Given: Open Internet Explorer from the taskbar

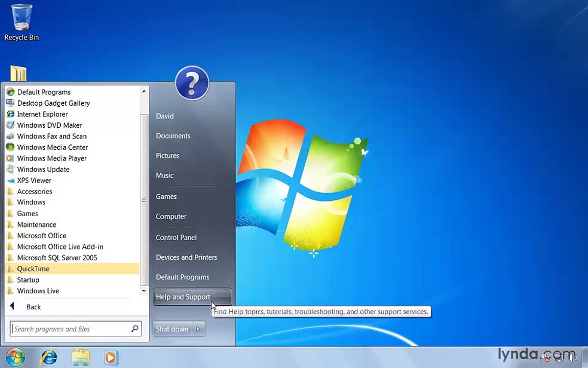Looking at the screenshot, I should pyautogui.click(x=48, y=357).
